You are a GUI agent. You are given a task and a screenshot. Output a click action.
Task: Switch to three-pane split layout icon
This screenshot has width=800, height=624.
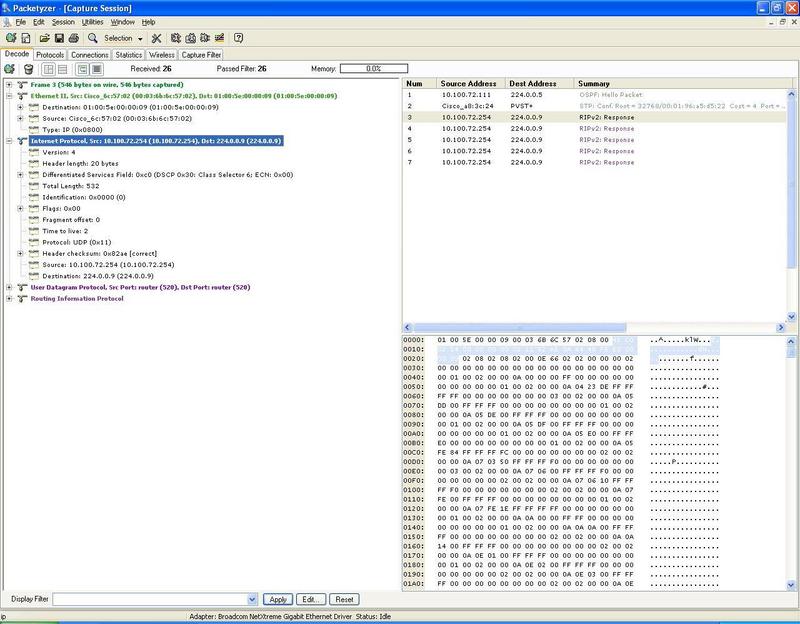(x=48, y=69)
